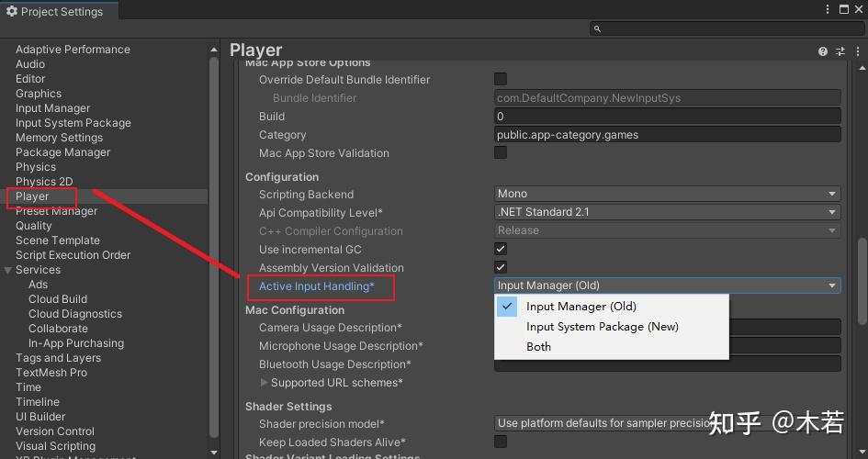Screen dimensions: 868x459
Task: Select Scene Template category
Action: (58, 241)
